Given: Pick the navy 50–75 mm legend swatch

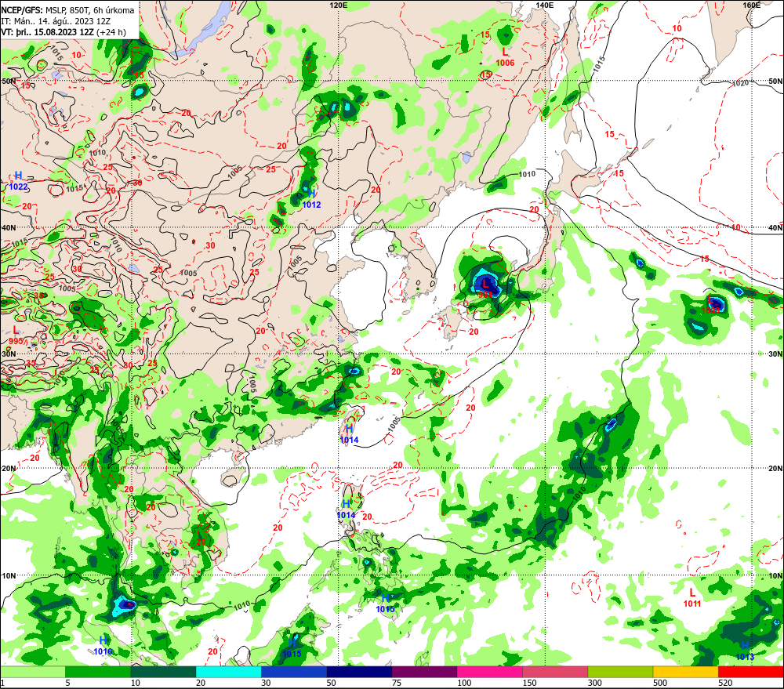Looking at the screenshot, I should click(x=359, y=672).
